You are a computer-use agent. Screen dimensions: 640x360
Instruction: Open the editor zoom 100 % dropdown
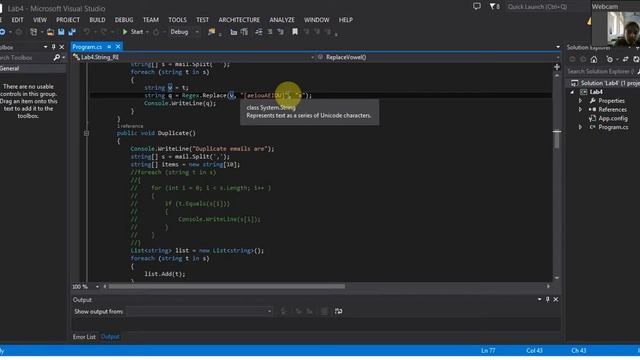pyautogui.click(x=97, y=287)
